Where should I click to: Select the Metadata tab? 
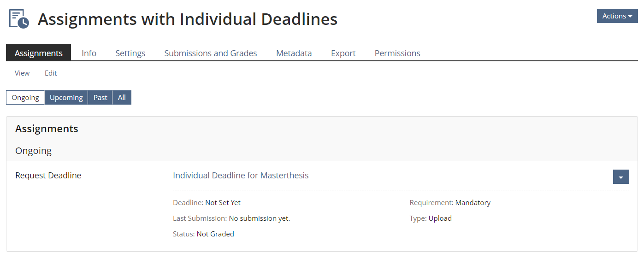[x=294, y=53]
